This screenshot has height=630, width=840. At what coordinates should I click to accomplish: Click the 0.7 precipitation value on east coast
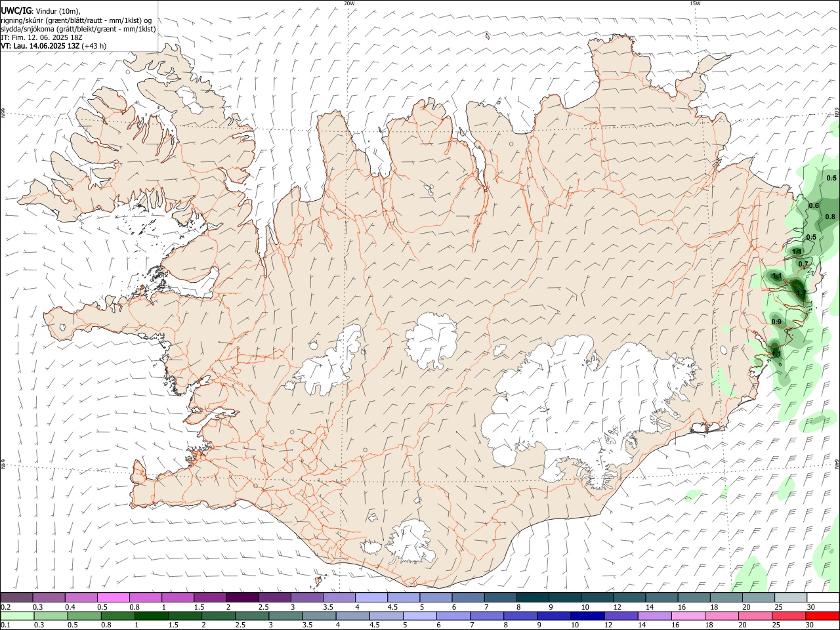point(803,264)
